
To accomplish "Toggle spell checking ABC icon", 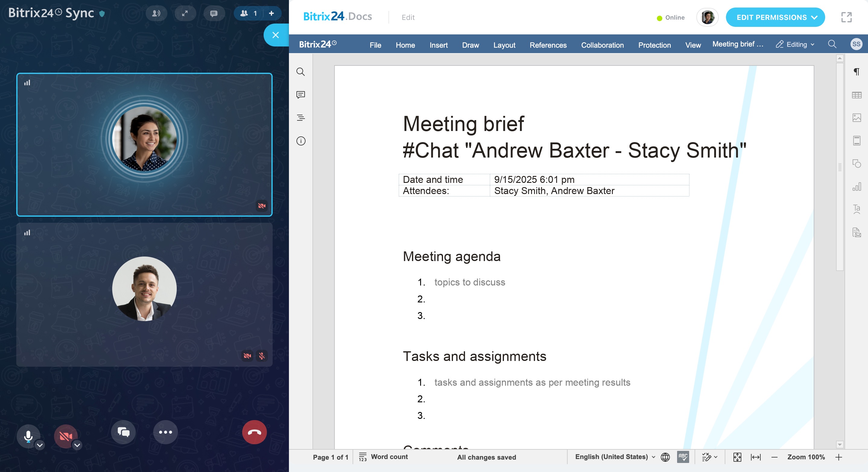I will [683, 457].
